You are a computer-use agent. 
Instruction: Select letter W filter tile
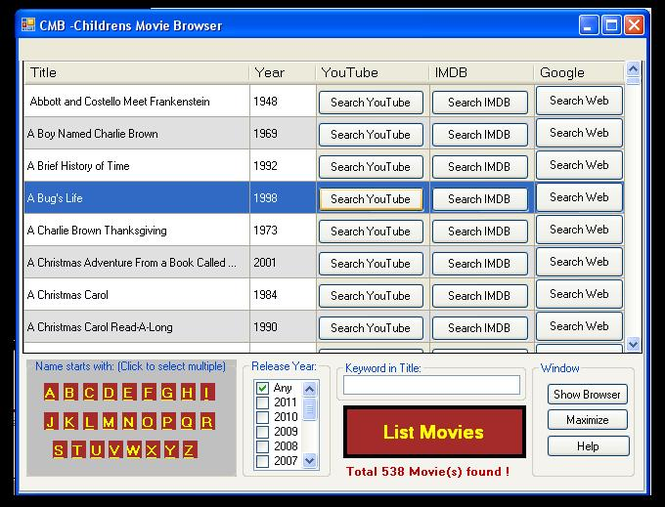tap(133, 450)
